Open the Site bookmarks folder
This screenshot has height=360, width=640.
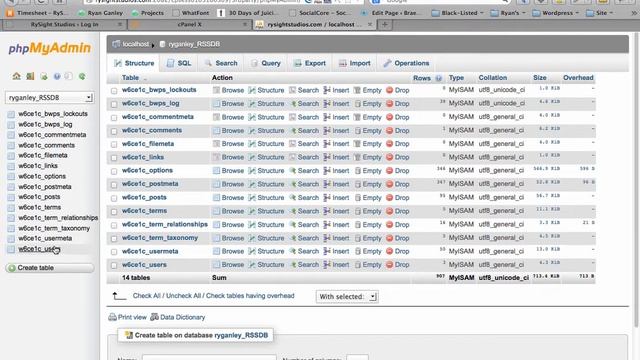[600, 13]
